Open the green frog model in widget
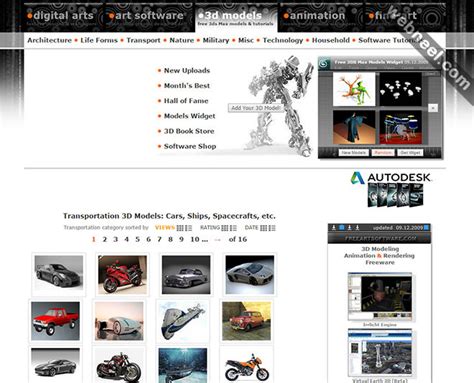This screenshot has width=474, height=383. [x=354, y=89]
